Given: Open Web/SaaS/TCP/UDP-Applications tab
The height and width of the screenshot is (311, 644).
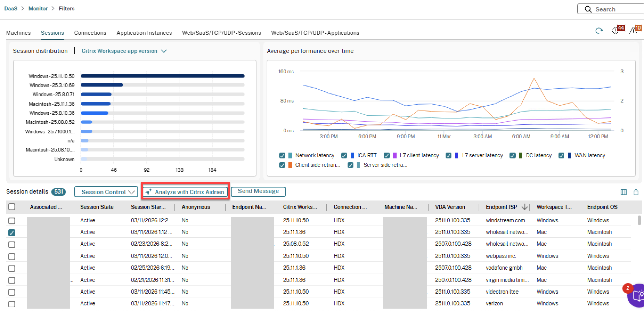Looking at the screenshot, I should coord(315,33).
